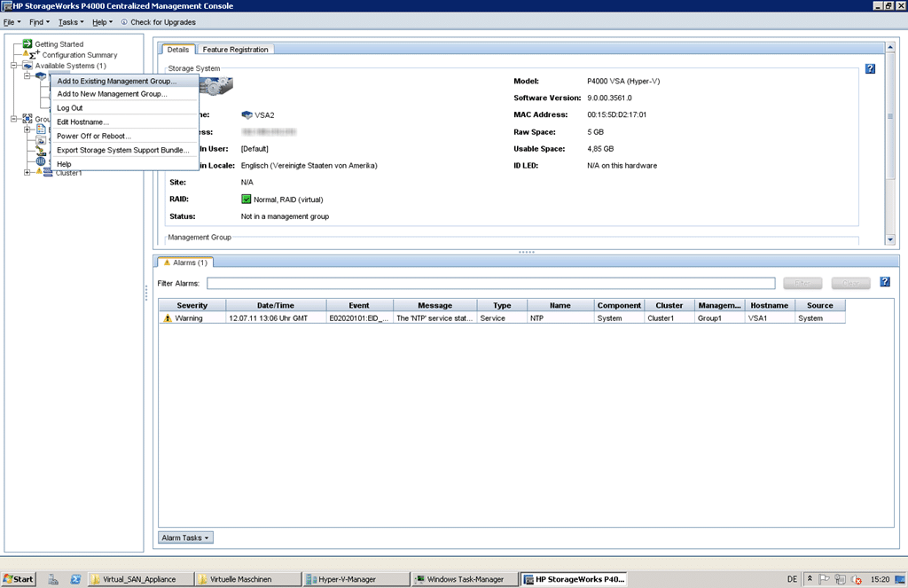The width and height of the screenshot is (908, 588).
Task: Click the flag notification tray icon
Action: [824, 579]
